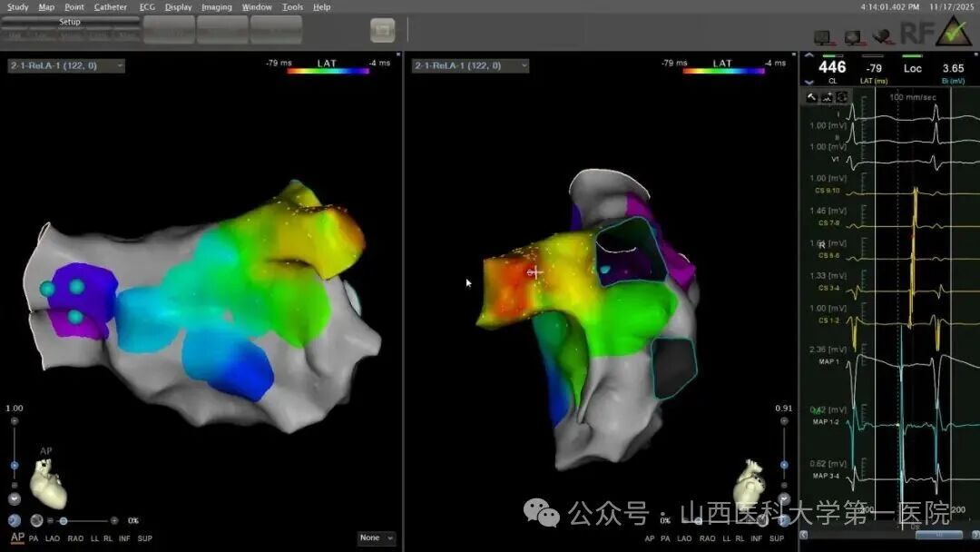This screenshot has height=552, width=980.
Task: Click the heart orientation icon in left map
Action: [x=48, y=482]
